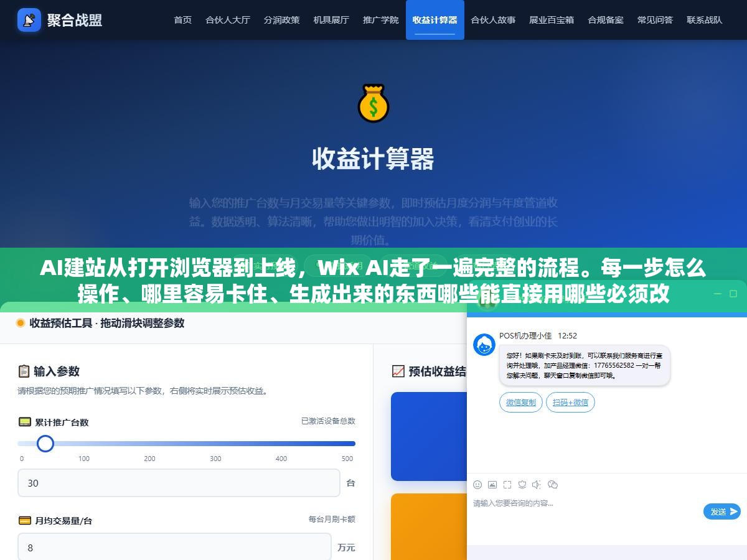Click the clipboard icon beside 输入参数

coord(24,371)
